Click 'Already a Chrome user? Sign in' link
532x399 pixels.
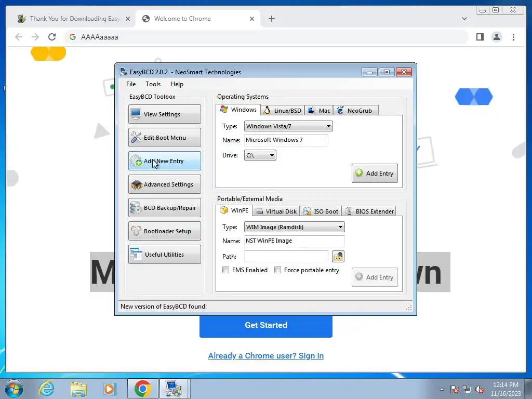pyautogui.click(x=265, y=355)
